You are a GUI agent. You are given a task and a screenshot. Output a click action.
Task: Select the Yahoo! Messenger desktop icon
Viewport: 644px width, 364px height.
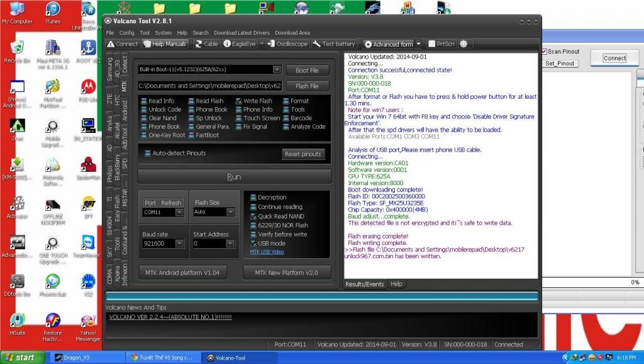click(88, 327)
